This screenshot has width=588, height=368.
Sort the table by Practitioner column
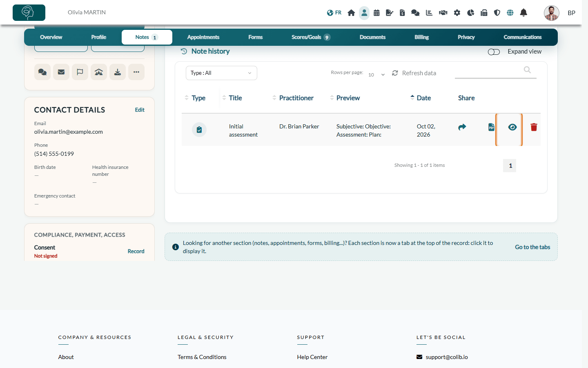click(293, 98)
